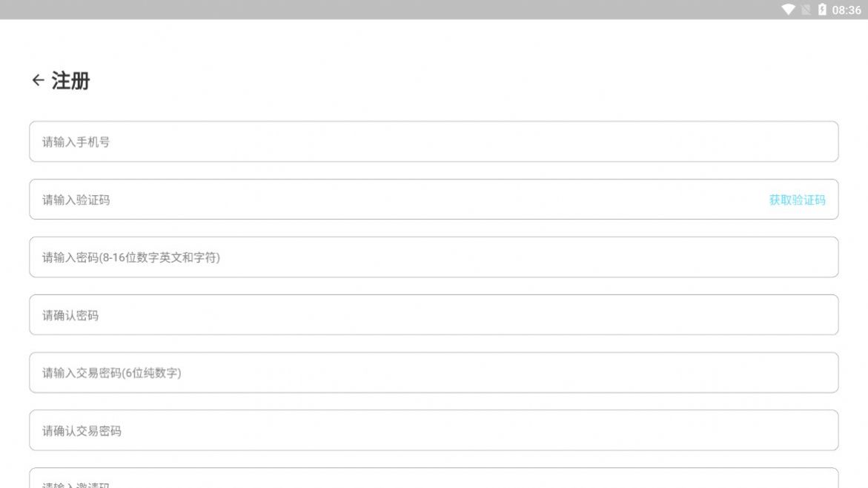868x488 pixels.
Task: Tap the 请确认密码 placeholder text
Action: pos(70,315)
